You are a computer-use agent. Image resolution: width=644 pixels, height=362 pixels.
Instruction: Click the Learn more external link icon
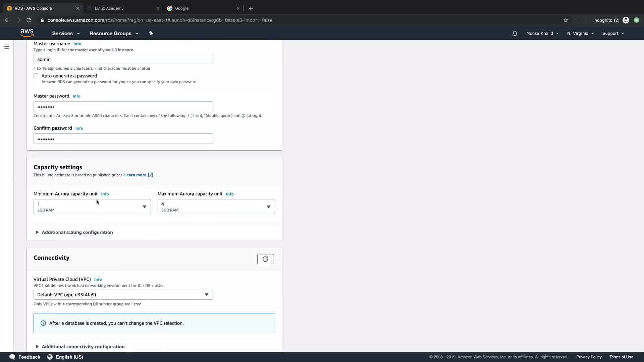pyautogui.click(x=151, y=175)
